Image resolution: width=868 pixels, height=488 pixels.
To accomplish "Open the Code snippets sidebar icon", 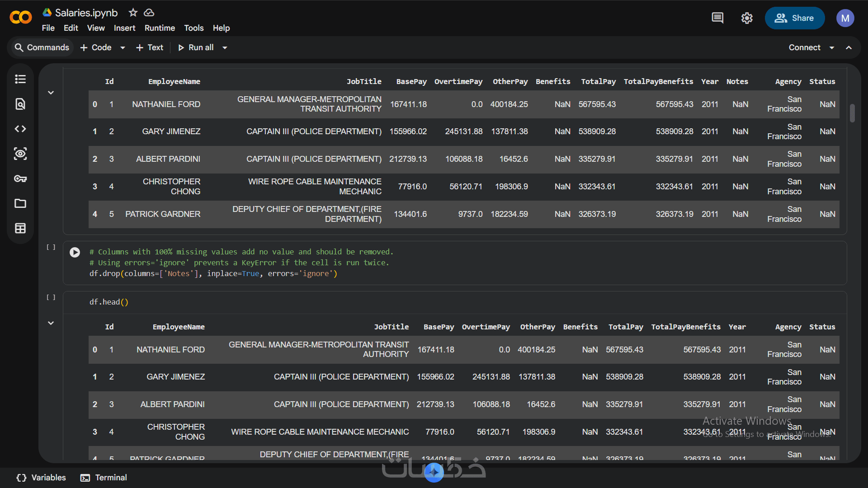I will 20,129.
